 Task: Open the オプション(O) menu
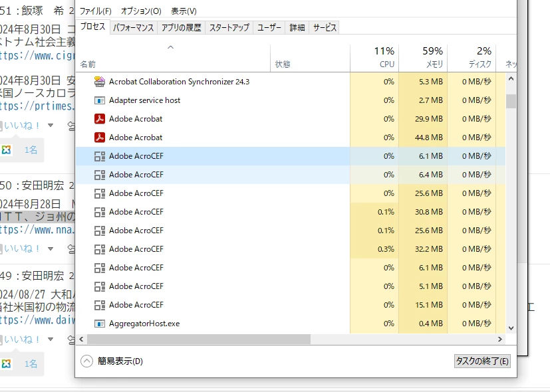pos(141,11)
